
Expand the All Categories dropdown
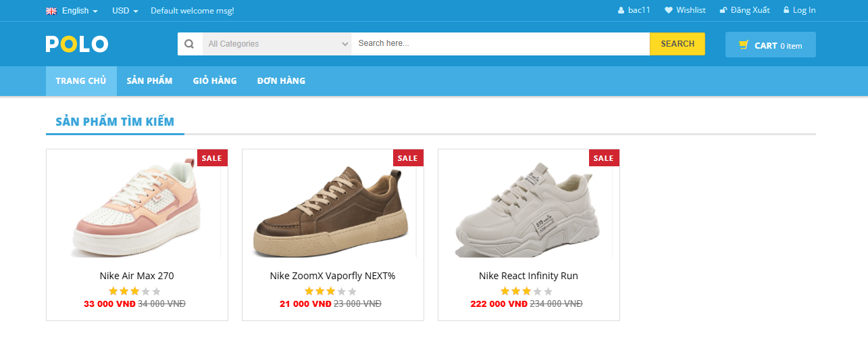pos(277,44)
